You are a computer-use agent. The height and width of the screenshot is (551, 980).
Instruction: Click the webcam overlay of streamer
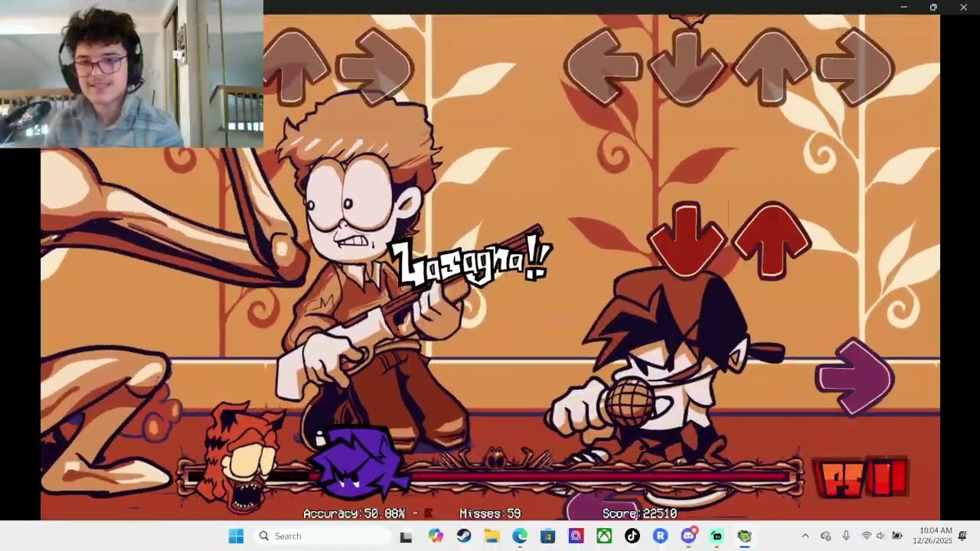[132, 73]
